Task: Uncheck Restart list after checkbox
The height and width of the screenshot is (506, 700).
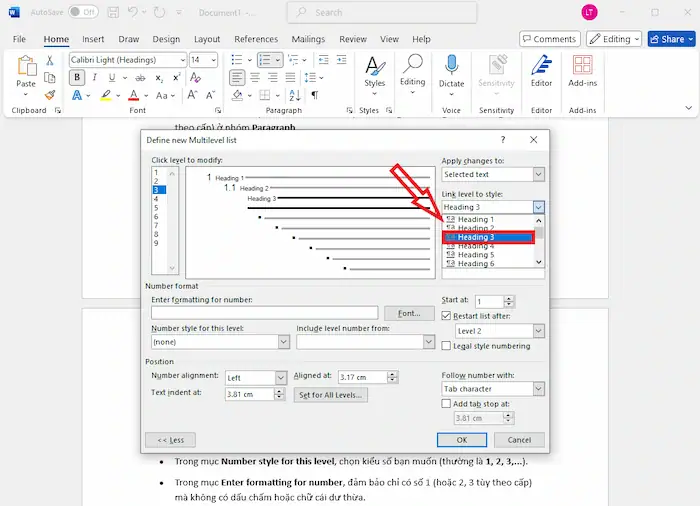Action: [446, 315]
